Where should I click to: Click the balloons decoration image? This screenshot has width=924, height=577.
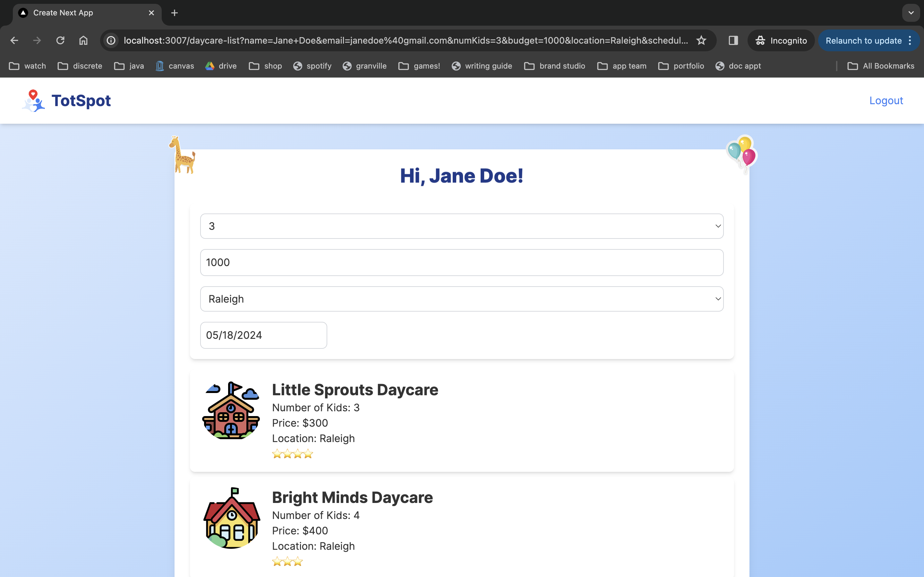tap(742, 153)
